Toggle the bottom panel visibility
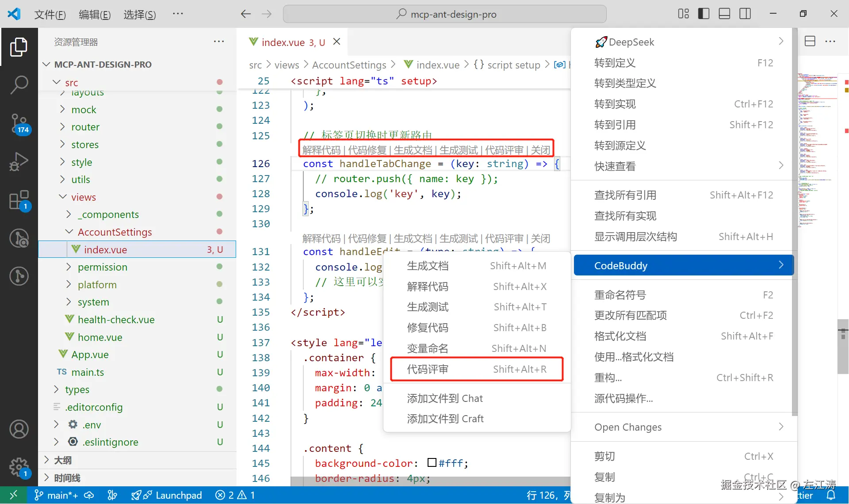This screenshot has height=504, width=849. click(x=724, y=14)
